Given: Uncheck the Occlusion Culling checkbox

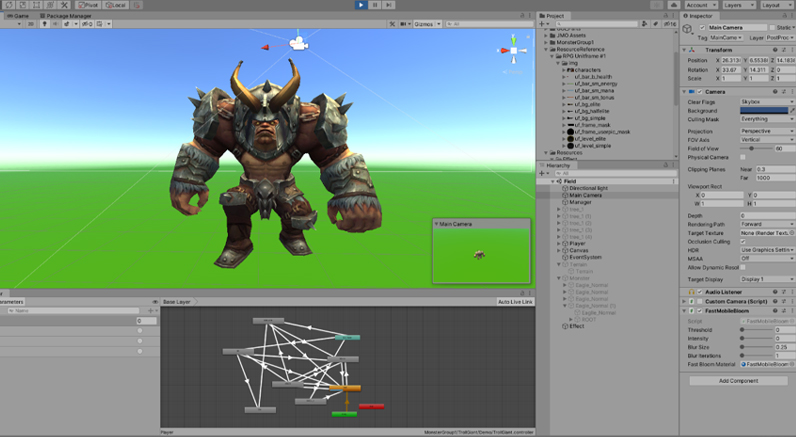Looking at the screenshot, I should [x=743, y=241].
